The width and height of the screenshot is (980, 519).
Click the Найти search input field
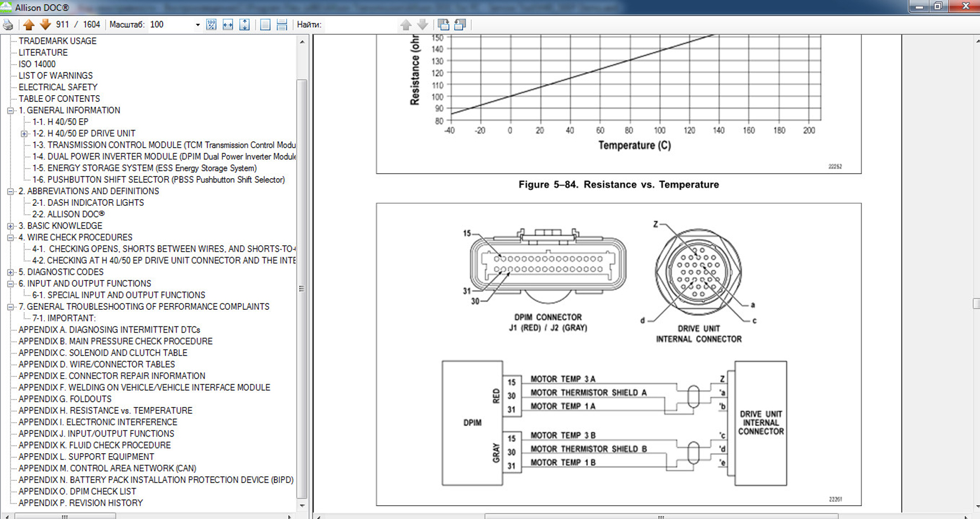pos(359,25)
